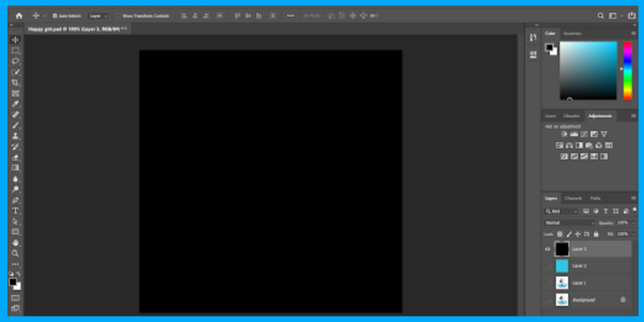644x322 pixels.
Task: Open the Normal blend mode dropdown
Action: pyautogui.click(x=570, y=223)
